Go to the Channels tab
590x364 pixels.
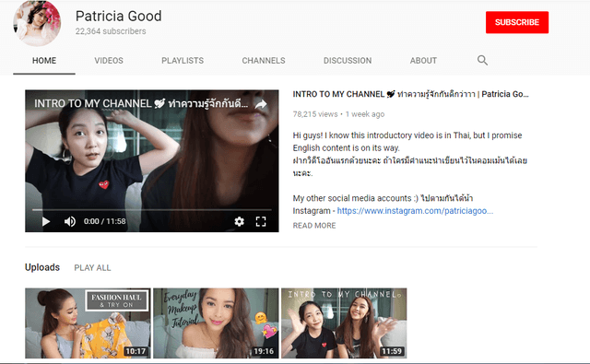264,61
